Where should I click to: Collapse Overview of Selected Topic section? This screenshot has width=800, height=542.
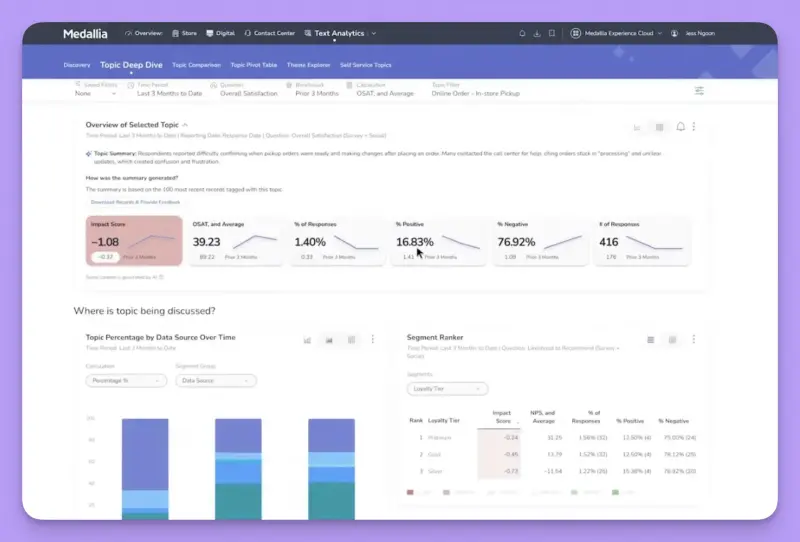click(x=185, y=125)
